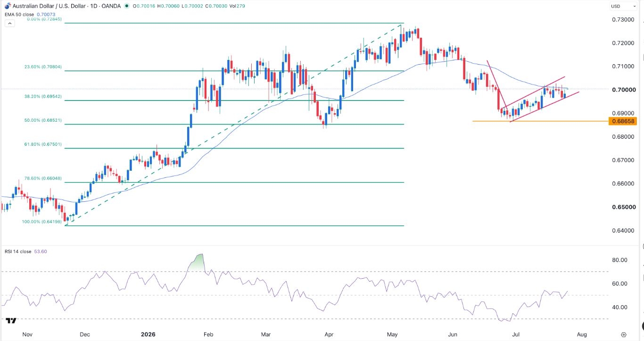
Task: Click the 50.00% (0.68521) Fibonacci label
Action: click(x=43, y=120)
